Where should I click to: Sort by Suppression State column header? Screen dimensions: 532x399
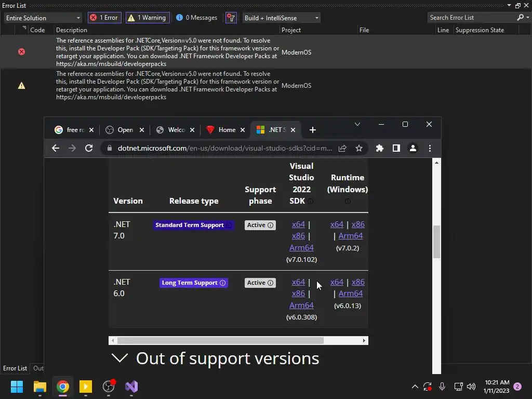click(480, 30)
